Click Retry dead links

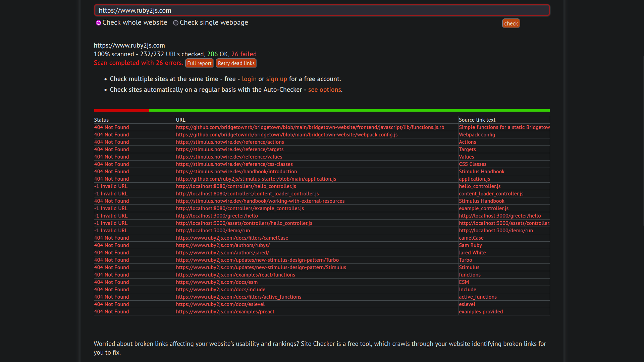236,63
